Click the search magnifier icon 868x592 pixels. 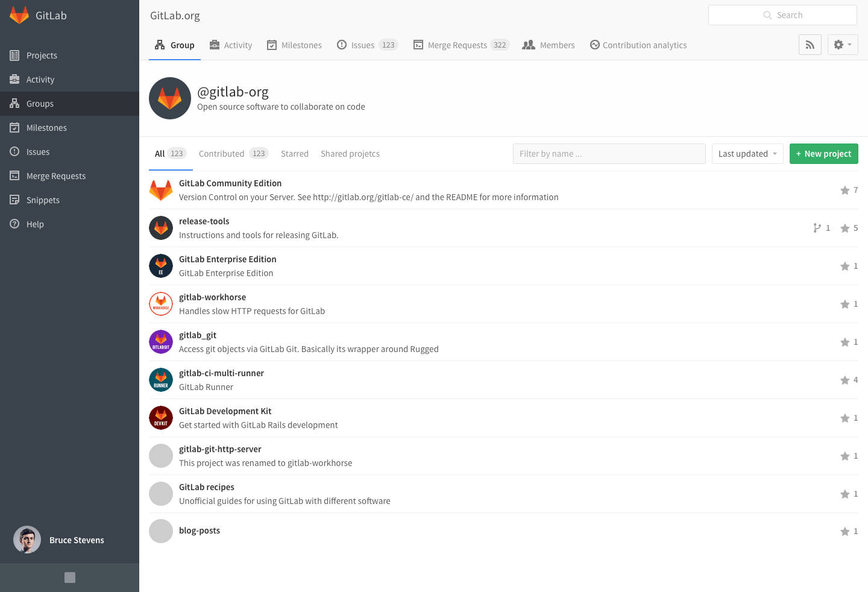pyautogui.click(x=767, y=15)
